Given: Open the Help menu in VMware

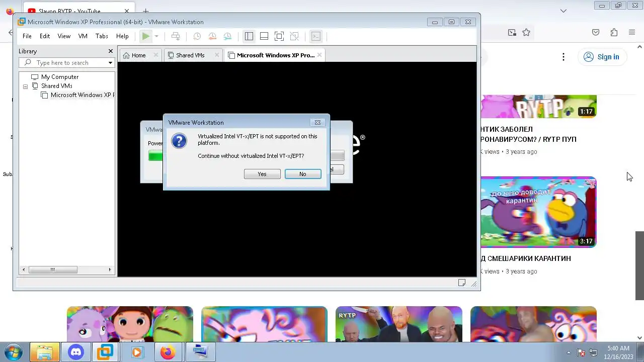Looking at the screenshot, I should point(122,36).
